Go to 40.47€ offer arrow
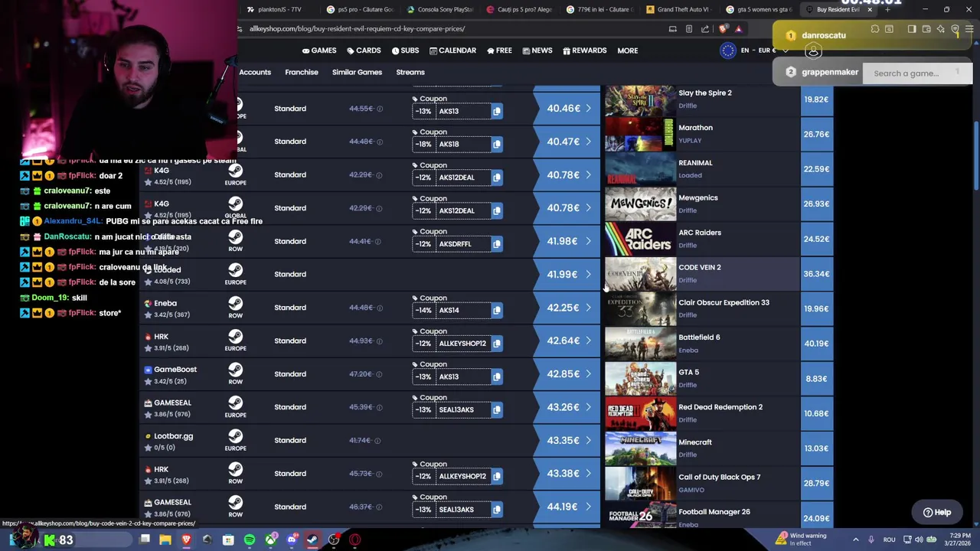 tap(588, 142)
